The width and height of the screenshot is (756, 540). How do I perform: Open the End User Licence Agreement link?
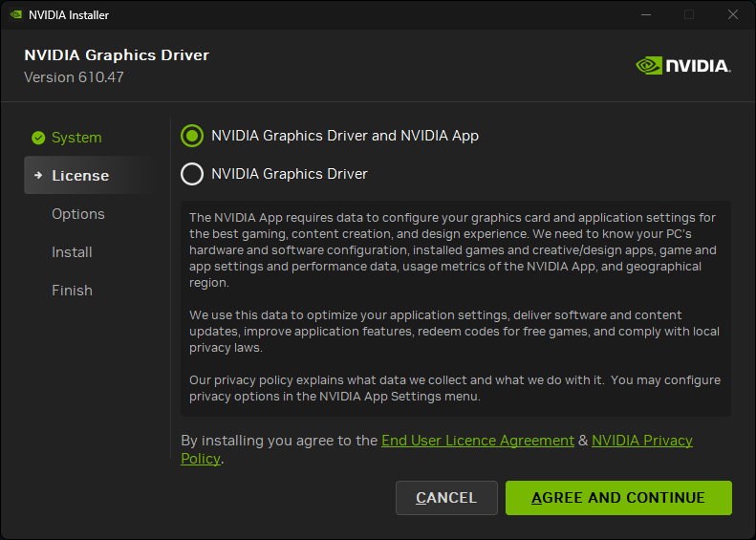point(477,441)
